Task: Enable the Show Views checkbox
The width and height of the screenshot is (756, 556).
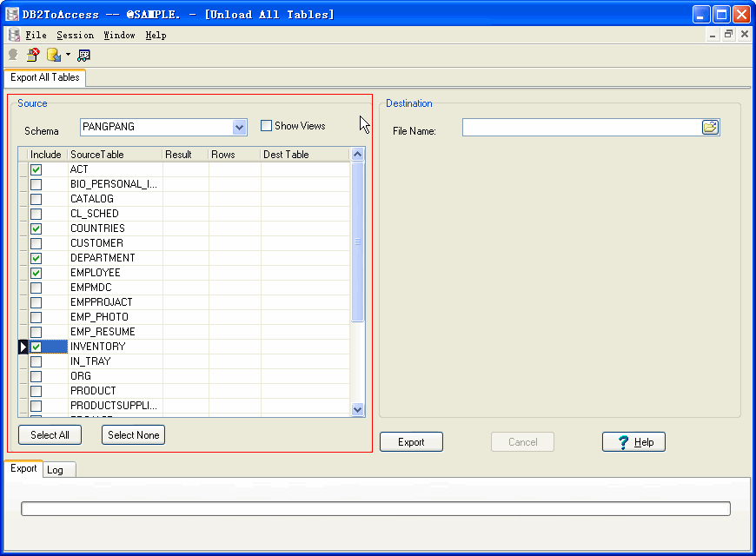Action: pyautogui.click(x=266, y=126)
